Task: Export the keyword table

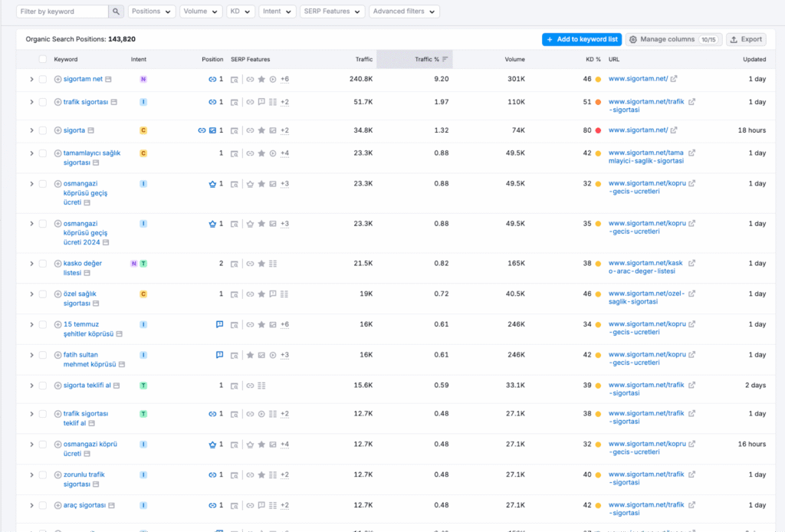Action: pyautogui.click(x=745, y=39)
